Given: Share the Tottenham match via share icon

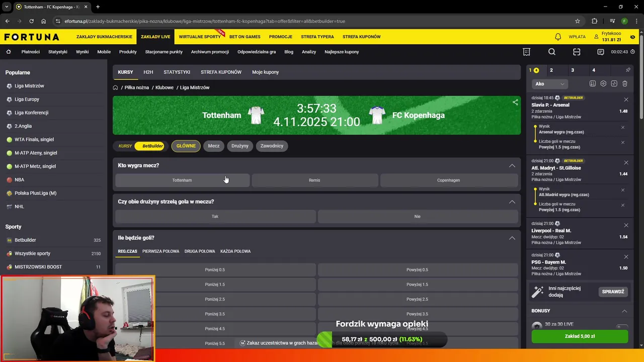Looking at the screenshot, I should (515, 102).
